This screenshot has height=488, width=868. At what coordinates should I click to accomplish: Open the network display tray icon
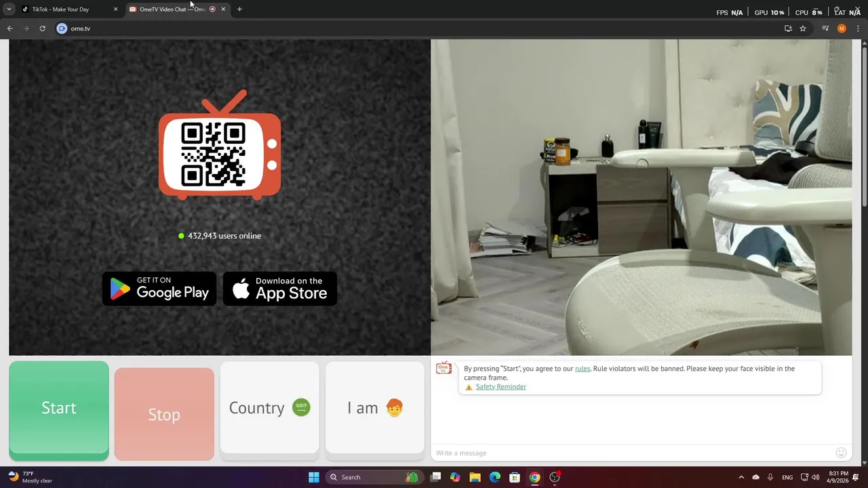click(804, 477)
